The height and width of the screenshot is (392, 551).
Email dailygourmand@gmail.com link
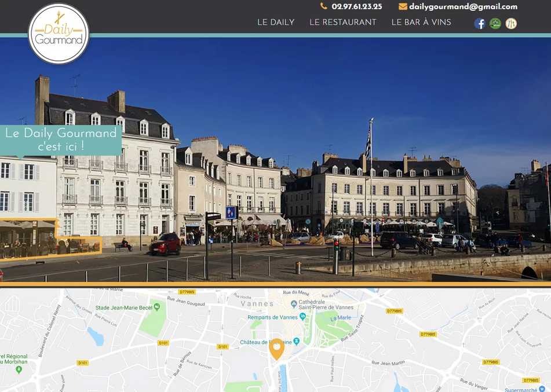463,7
